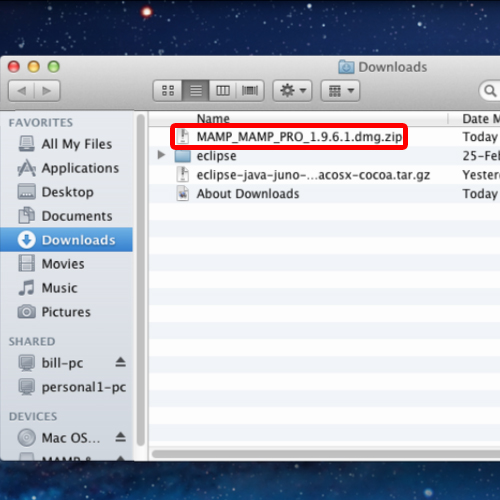Open Movies in sidebar

point(67,264)
